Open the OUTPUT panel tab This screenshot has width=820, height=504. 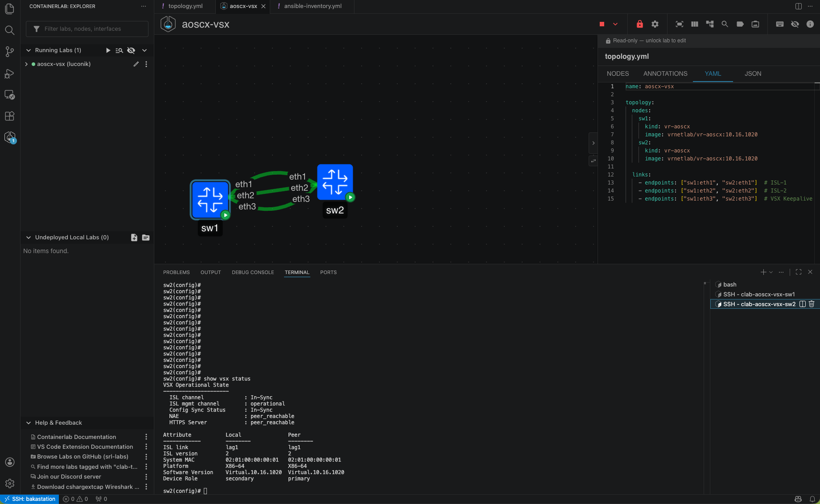(x=210, y=272)
